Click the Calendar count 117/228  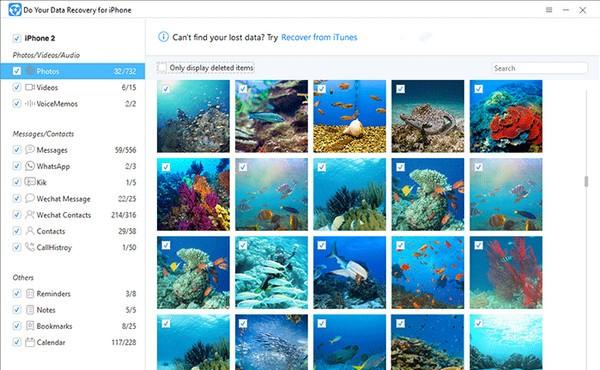click(x=124, y=342)
